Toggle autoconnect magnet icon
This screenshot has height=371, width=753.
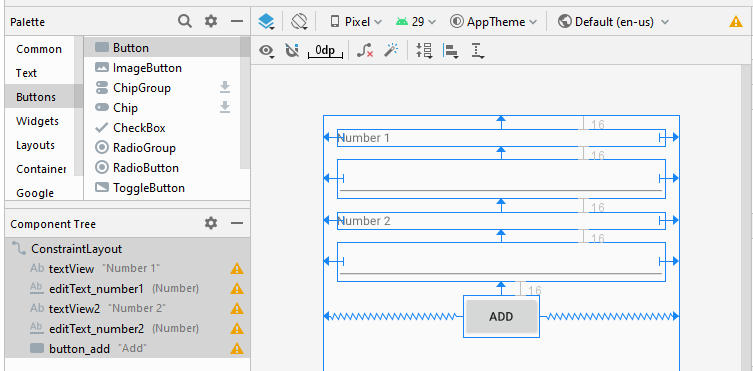pyautogui.click(x=292, y=50)
